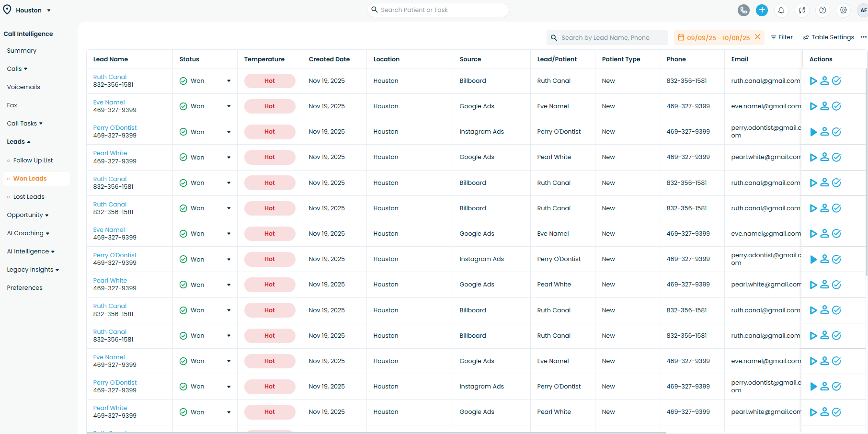Play call recording for first Ruth Canal row

pos(813,81)
